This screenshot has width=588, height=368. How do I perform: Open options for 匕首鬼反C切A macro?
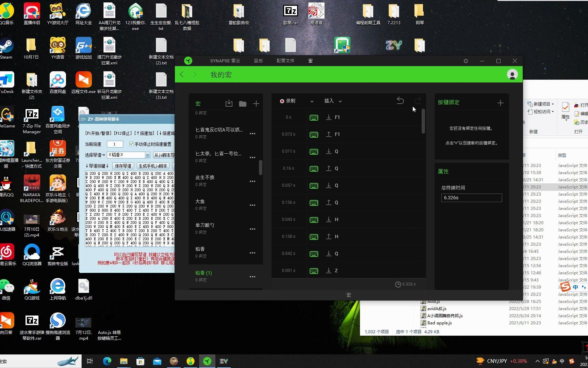coord(252,134)
